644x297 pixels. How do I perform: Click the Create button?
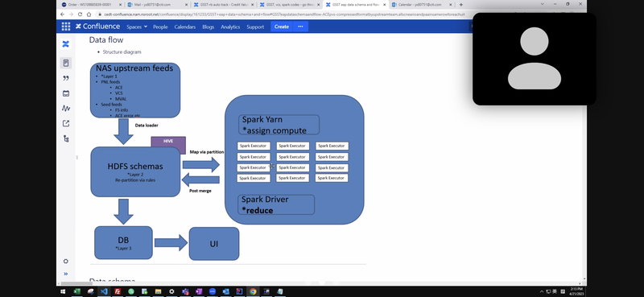pos(281,27)
